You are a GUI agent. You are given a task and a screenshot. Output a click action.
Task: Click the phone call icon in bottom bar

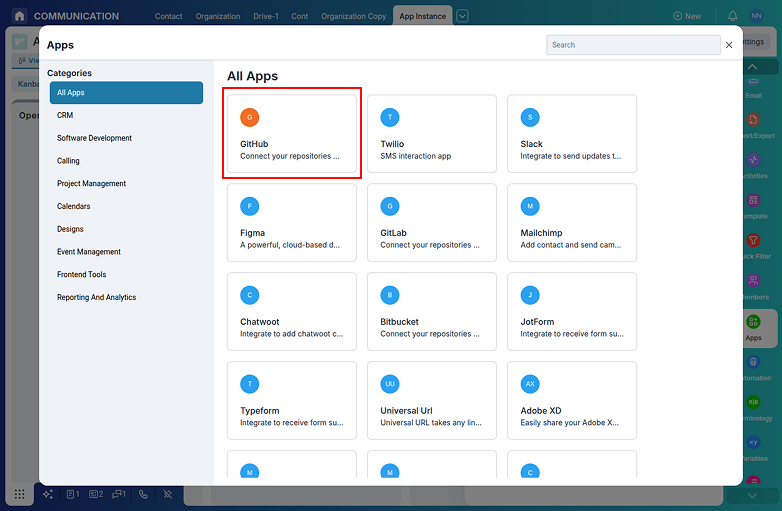coord(143,494)
